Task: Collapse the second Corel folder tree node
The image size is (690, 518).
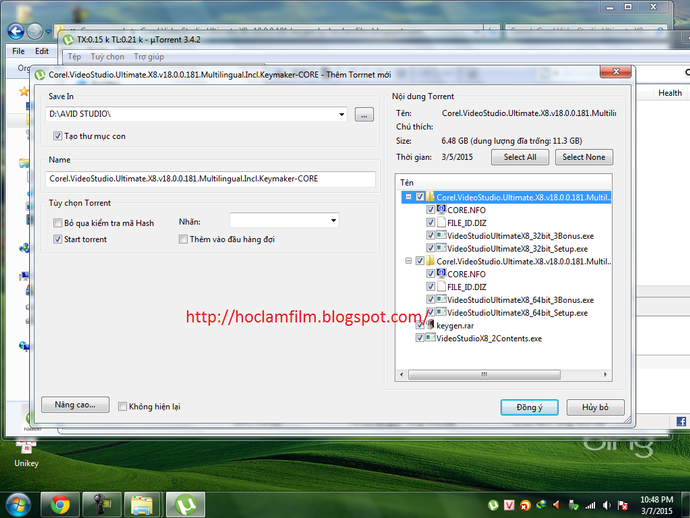Action: [x=408, y=261]
